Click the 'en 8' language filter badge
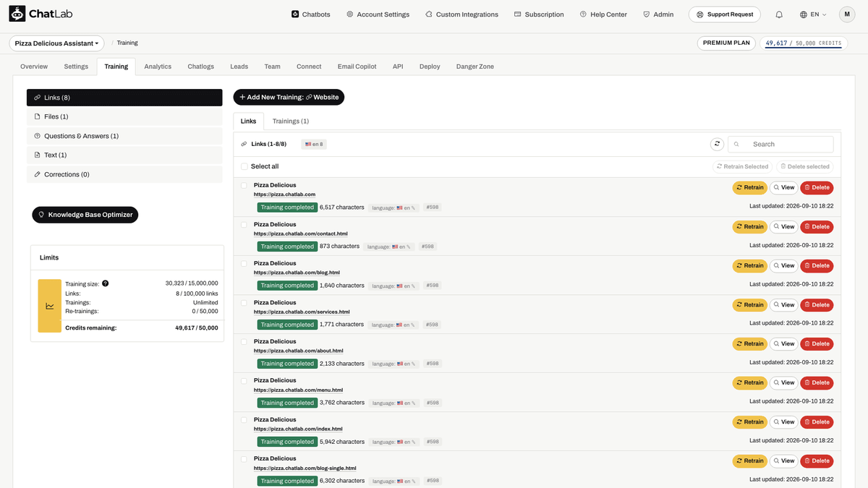The image size is (868, 488). coord(314,145)
